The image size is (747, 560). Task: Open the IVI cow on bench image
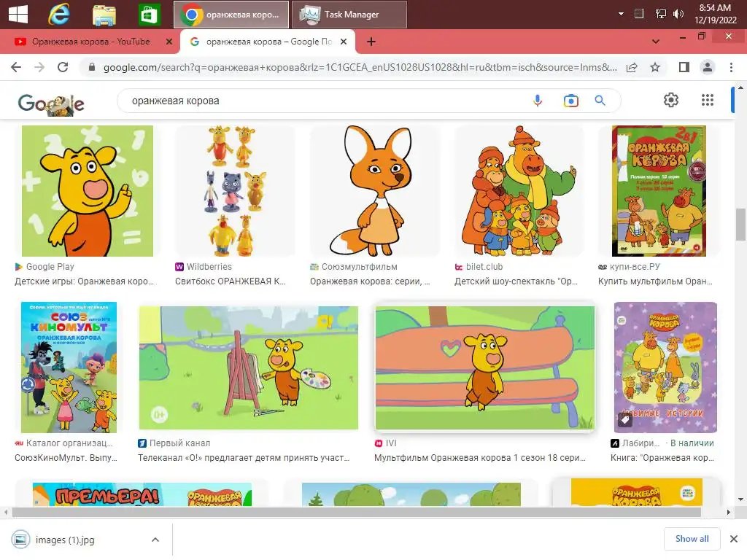click(x=484, y=367)
